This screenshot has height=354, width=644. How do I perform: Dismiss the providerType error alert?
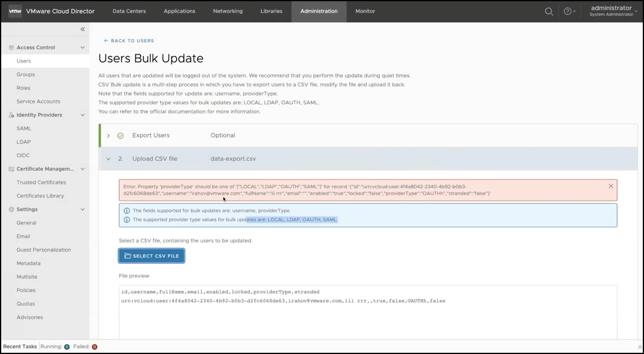(x=610, y=186)
